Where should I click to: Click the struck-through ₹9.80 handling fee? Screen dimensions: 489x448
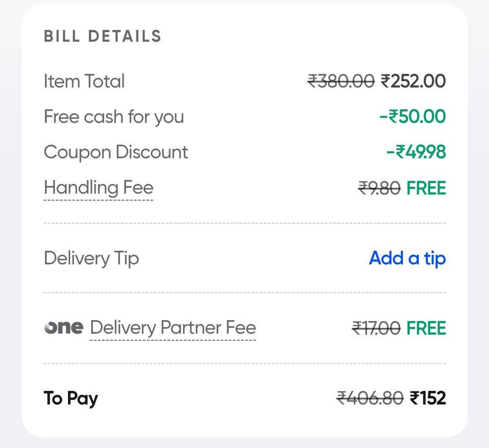(379, 188)
